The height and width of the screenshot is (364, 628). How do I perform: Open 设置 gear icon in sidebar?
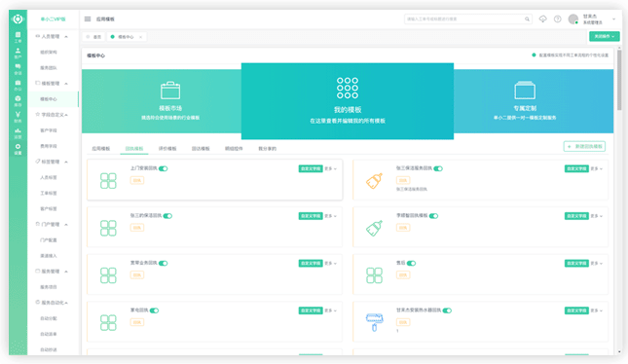[x=18, y=149]
